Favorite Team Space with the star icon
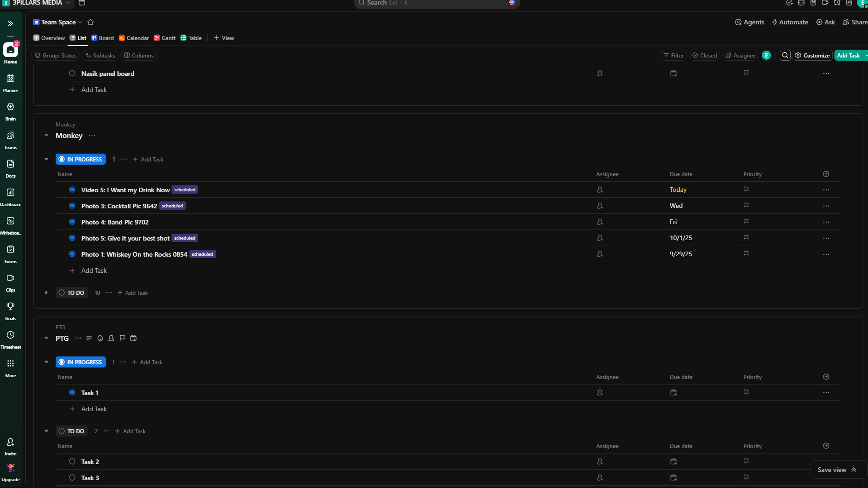Viewport: 868px width, 488px height. pos(91,22)
